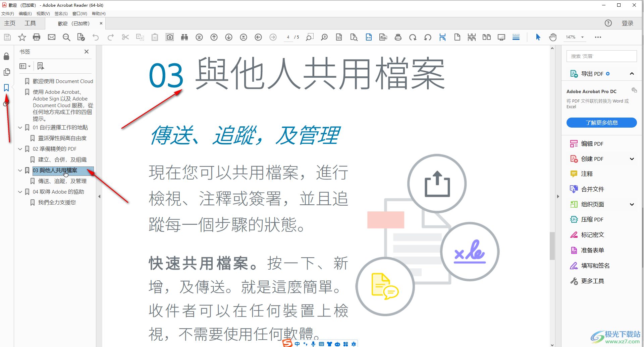Click the print icon
644x347 pixels.
(x=37, y=37)
